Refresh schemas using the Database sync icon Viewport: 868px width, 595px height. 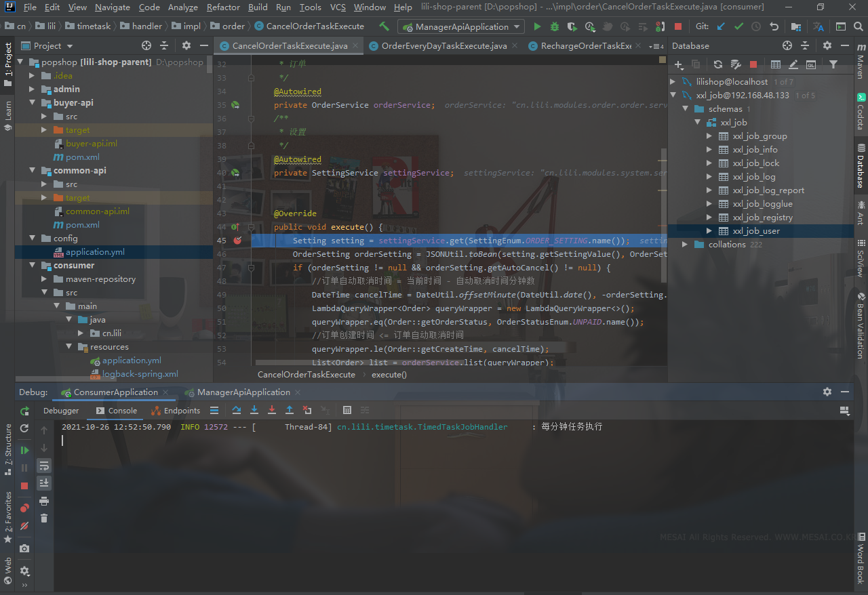coord(717,64)
